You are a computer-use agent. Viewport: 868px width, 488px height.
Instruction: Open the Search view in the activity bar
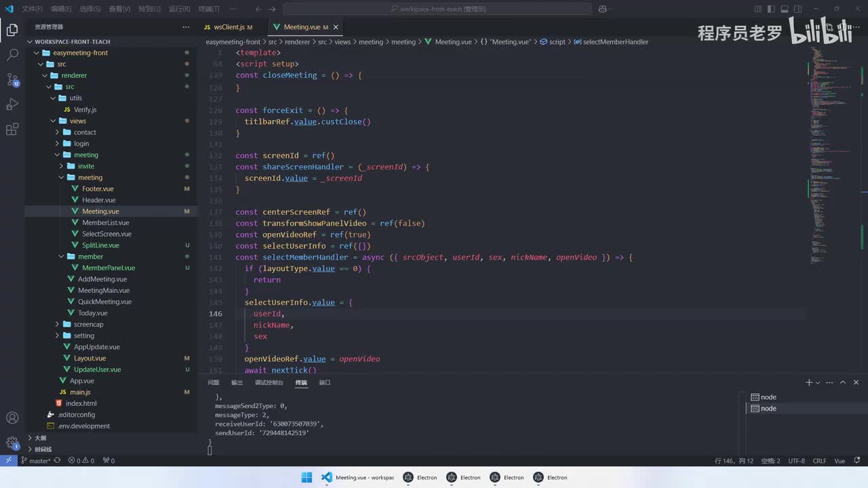[12, 55]
